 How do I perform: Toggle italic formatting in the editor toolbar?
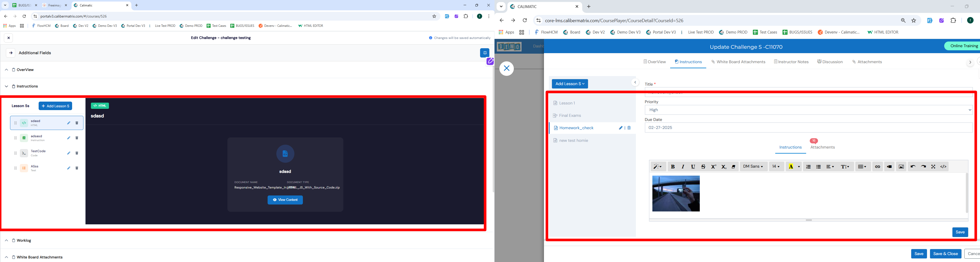pyautogui.click(x=683, y=167)
